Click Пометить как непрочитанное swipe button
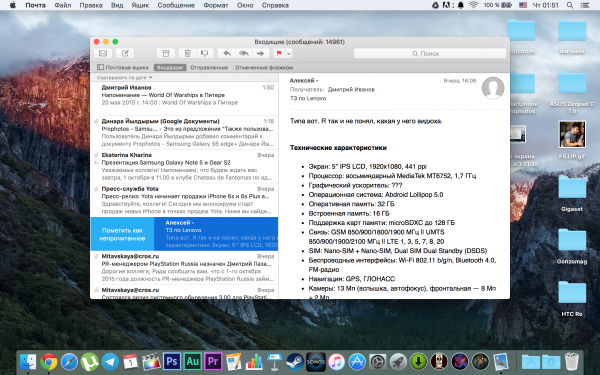The width and height of the screenshot is (600, 375). coord(122,234)
